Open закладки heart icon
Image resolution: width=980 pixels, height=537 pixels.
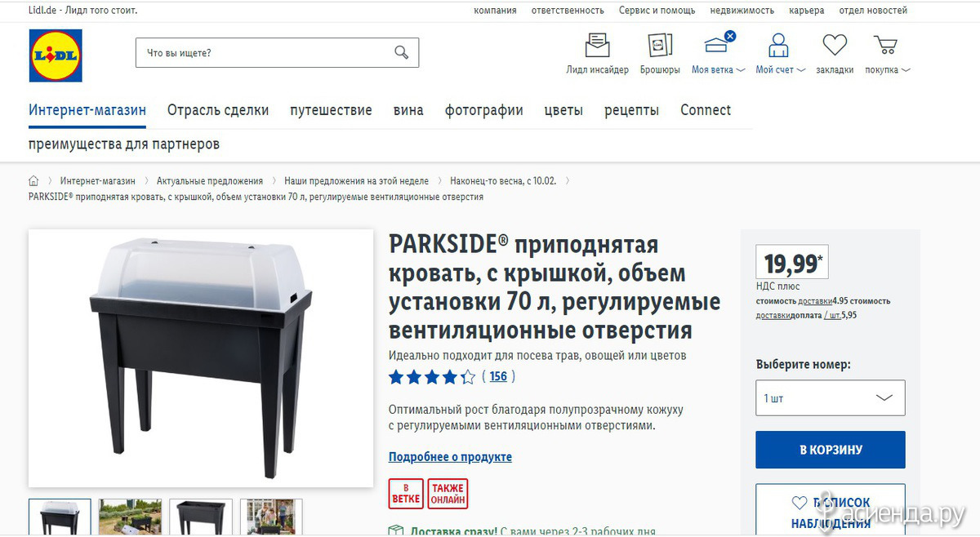835,44
